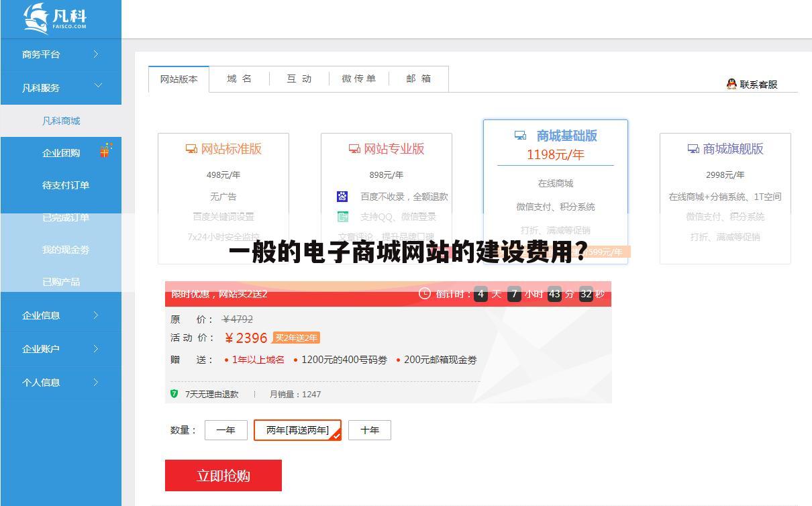This screenshot has width=812, height=506.
Task: Expand the 商务平台 sidebar section
Action: point(61,54)
